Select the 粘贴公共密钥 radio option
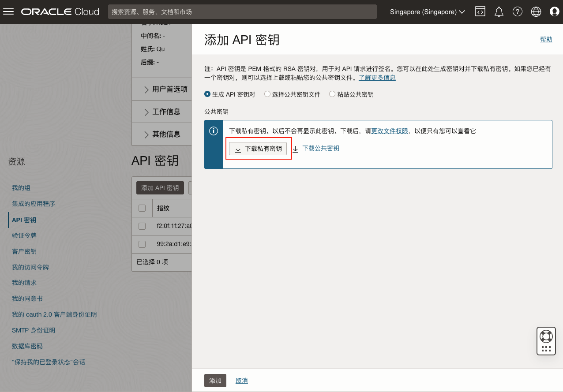The height and width of the screenshot is (392, 563). point(332,94)
